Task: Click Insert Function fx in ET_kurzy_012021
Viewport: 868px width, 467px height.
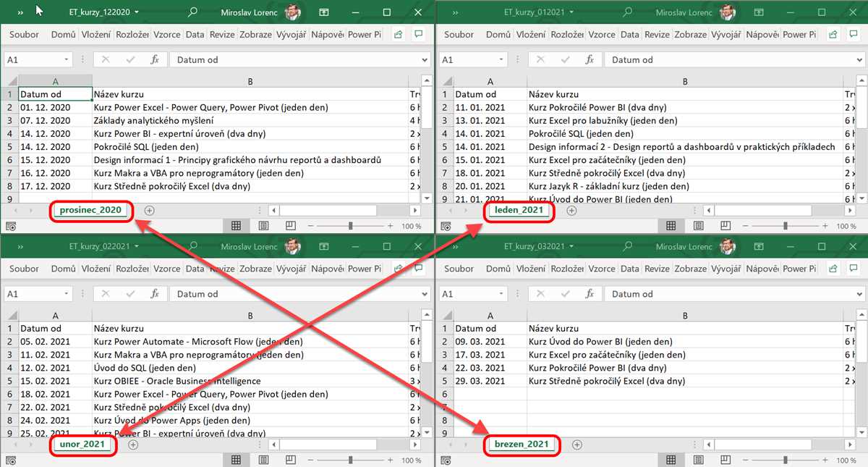Action: tap(590, 60)
